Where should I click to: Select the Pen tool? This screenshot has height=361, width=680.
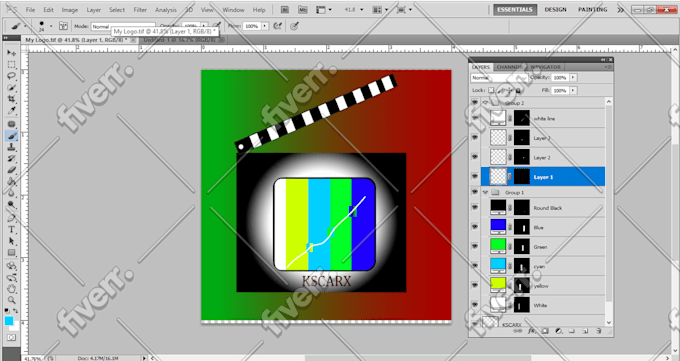tap(11, 218)
